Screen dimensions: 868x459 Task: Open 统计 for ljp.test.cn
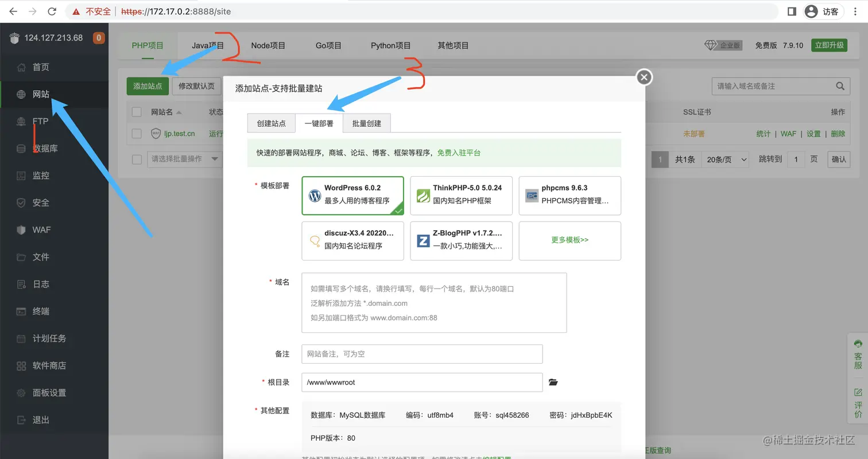click(764, 134)
